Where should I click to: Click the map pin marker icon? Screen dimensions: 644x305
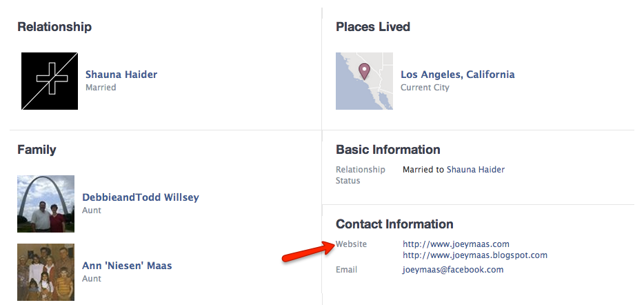[x=365, y=70]
